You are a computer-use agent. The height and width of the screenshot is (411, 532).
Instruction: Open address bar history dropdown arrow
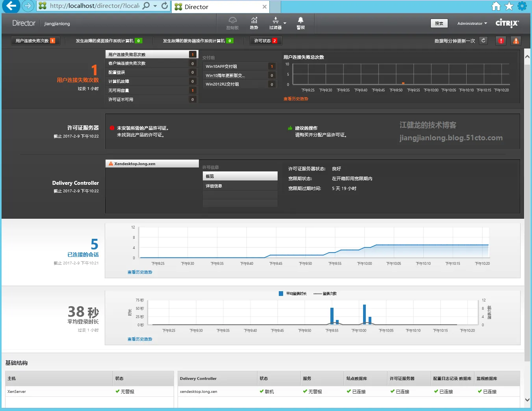pyautogui.click(x=155, y=6)
